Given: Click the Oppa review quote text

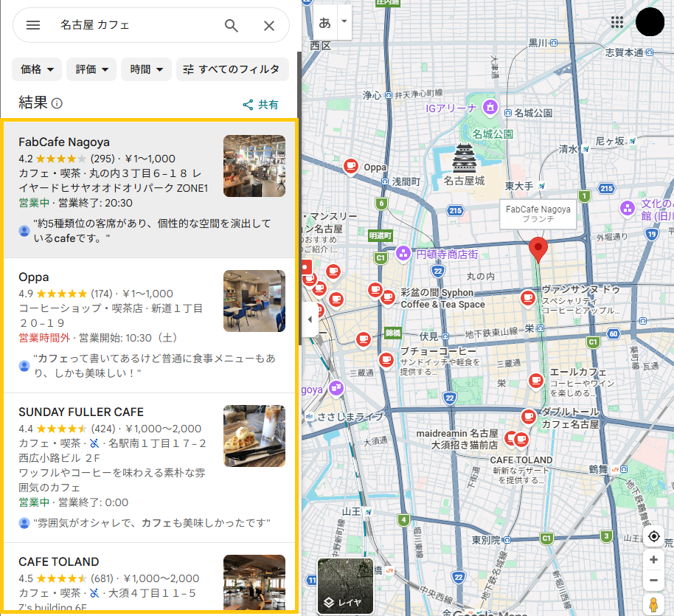Looking at the screenshot, I should click(154, 366).
